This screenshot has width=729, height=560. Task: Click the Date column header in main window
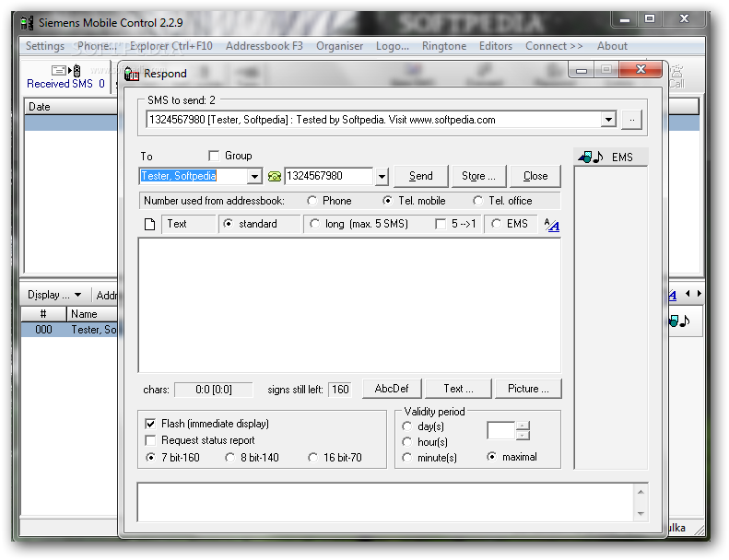[71, 107]
